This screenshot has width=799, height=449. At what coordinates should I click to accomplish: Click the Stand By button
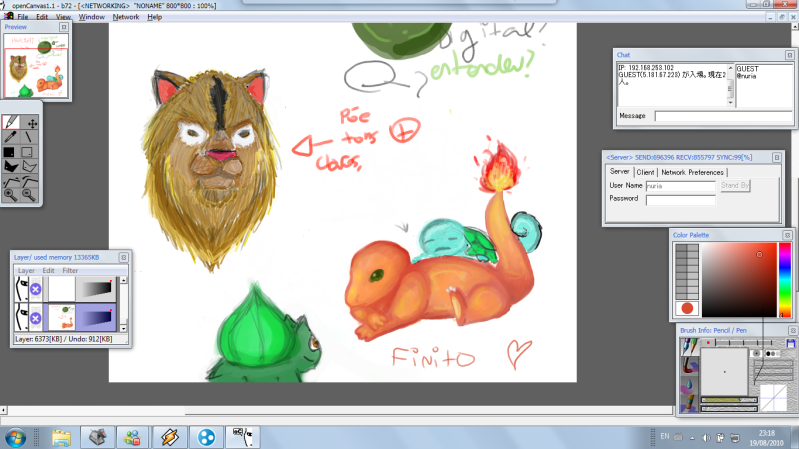(735, 186)
